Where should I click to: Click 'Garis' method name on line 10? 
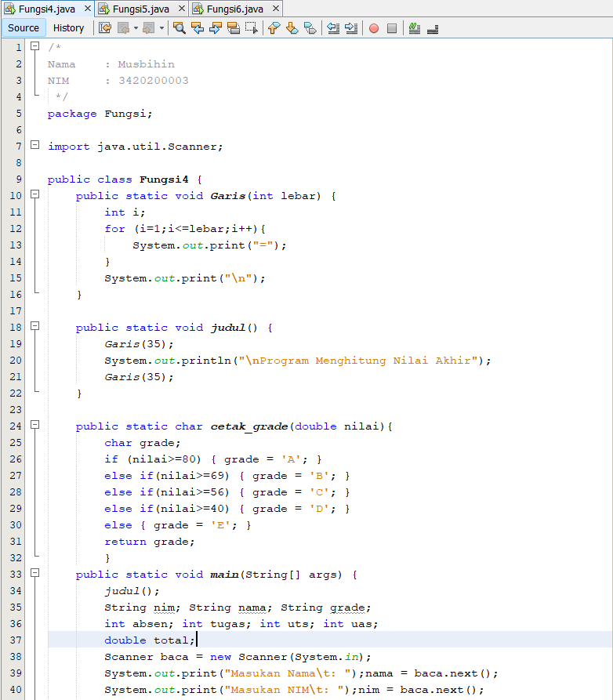(227, 196)
